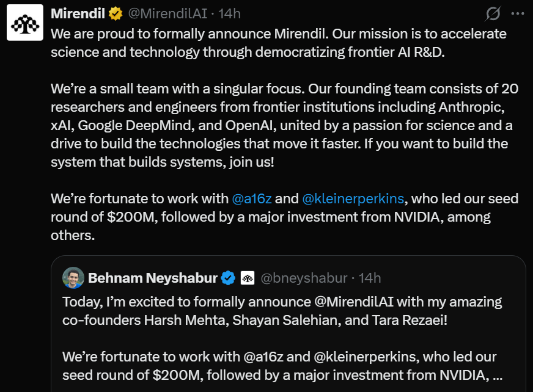Open the quoted post's 14h timestamp
This screenshot has height=392, width=533.
coord(370,278)
